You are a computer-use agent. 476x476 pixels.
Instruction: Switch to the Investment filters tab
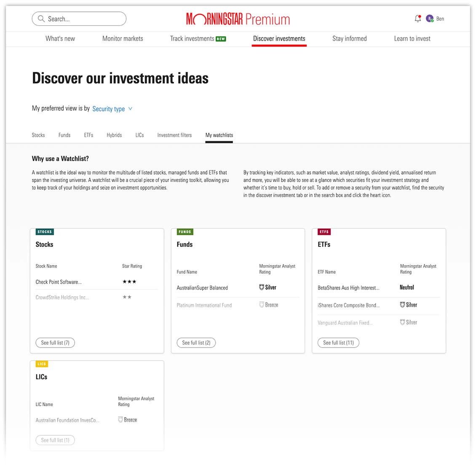click(174, 135)
